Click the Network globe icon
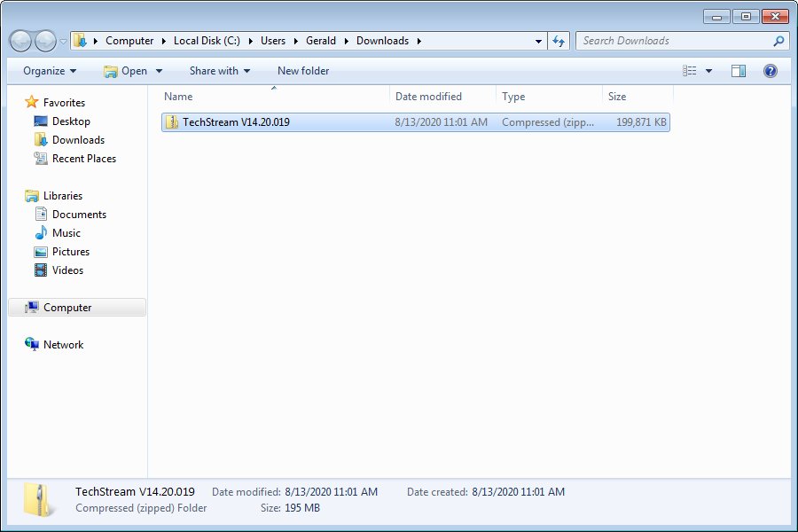Screen dimensions: 798x532 (x=32, y=345)
